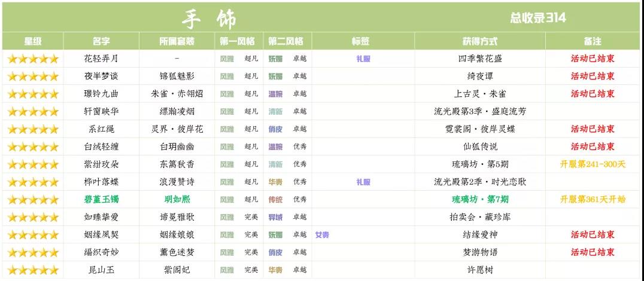Click the 女贵 tag in 姻缘夙契 row
This screenshot has width=644, height=281.
click(x=322, y=235)
